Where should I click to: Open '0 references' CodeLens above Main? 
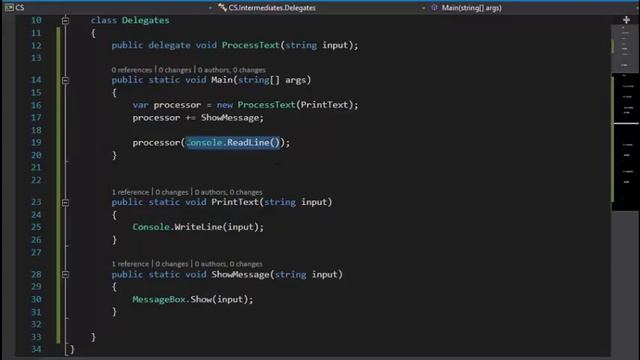coord(131,70)
